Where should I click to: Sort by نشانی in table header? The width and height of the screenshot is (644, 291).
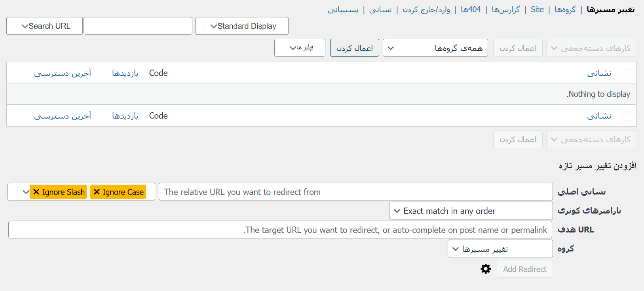click(x=599, y=73)
